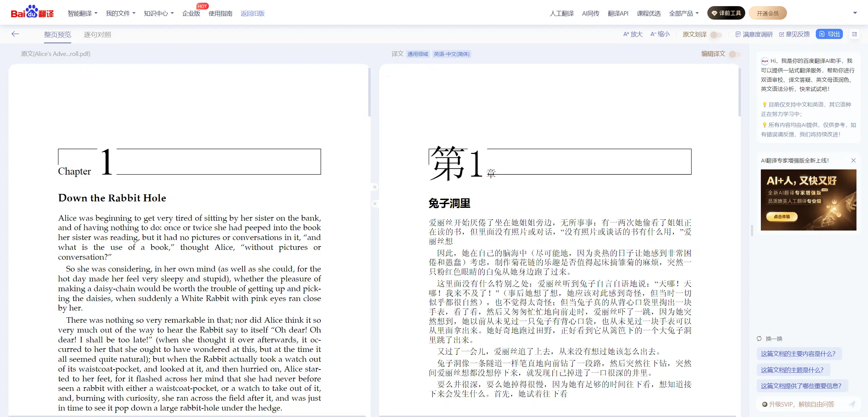Click the original document pane scrollbar

[369, 92]
